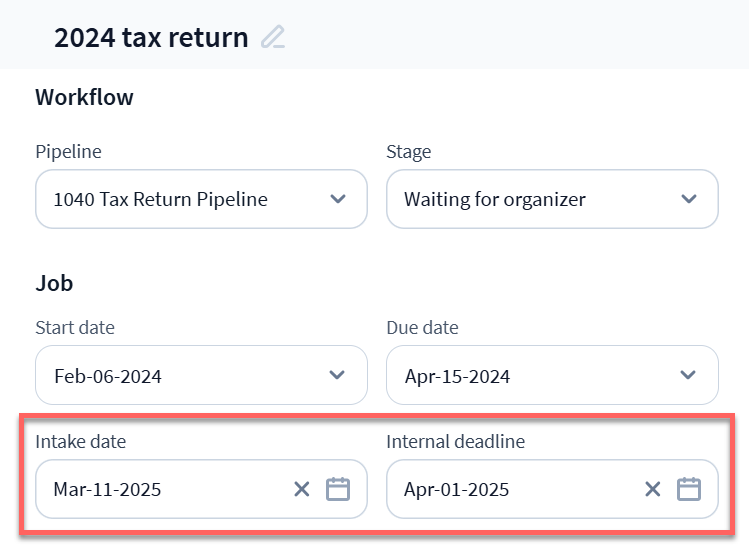Click the Internal deadline label

[455, 441]
